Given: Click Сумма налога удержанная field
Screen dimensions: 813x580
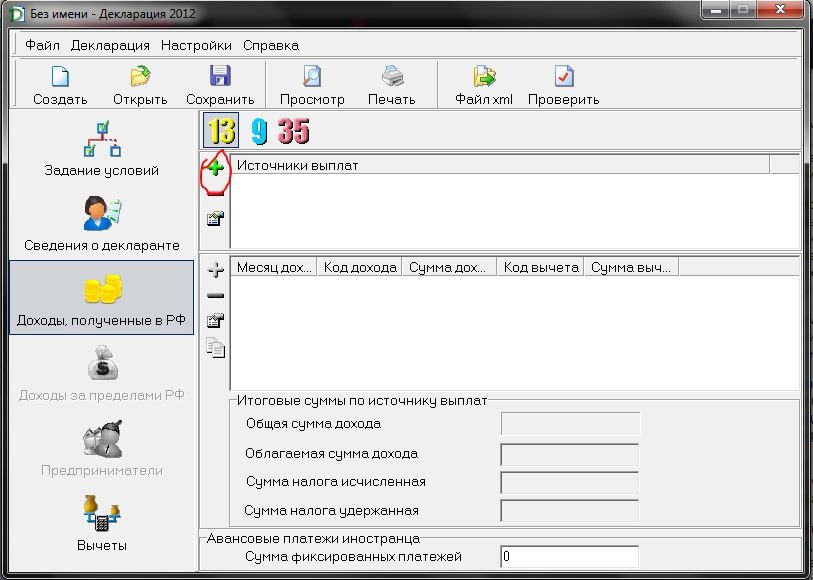Looking at the screenshot, I should tap(569, 511).
